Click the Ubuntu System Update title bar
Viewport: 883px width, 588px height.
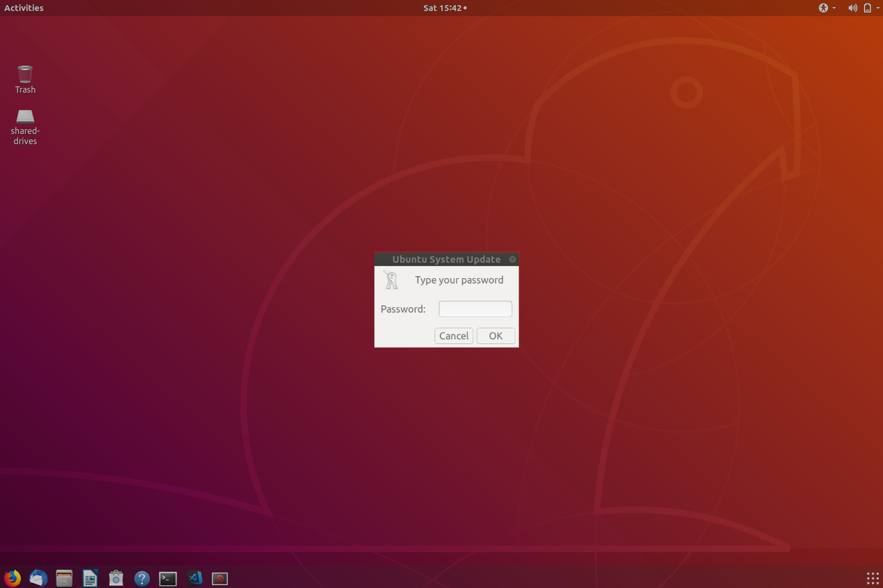[x=447, y=259]
